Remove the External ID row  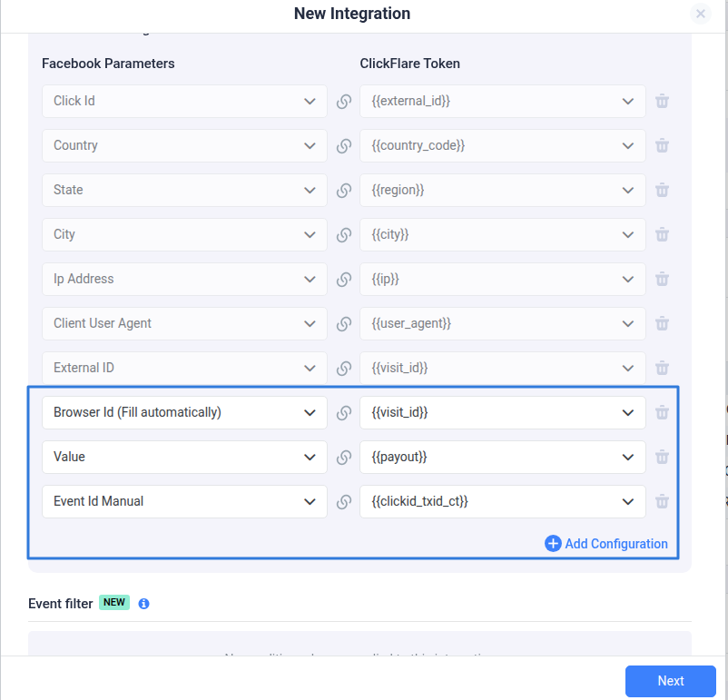[662, 368]
